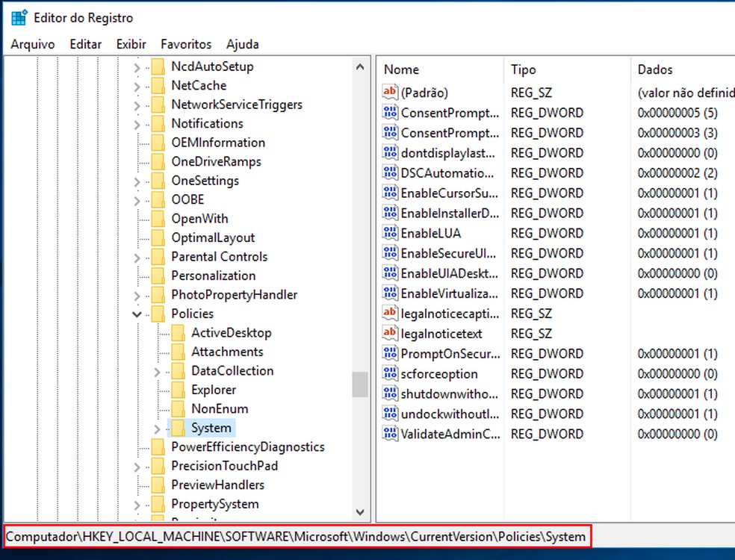Screen dimensions: 735x560
Task: Expand the OOBE key
Action: point(137,201)
